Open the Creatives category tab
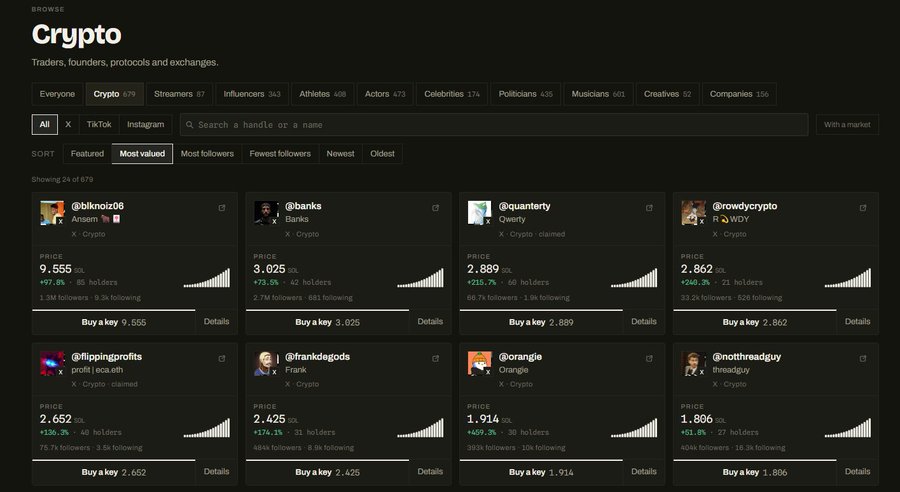This screenshot has width=900, height=492. tap(668, 94)
